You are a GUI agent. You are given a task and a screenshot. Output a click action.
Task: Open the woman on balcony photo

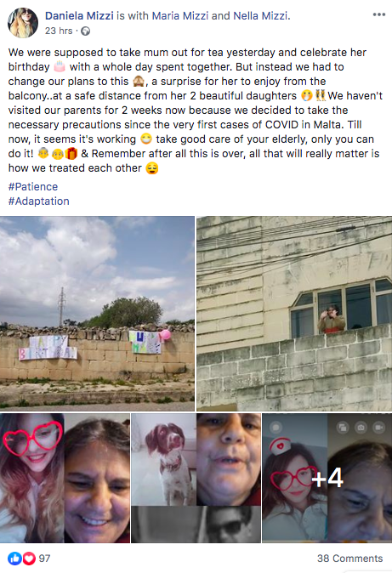(x=294, y=314)
